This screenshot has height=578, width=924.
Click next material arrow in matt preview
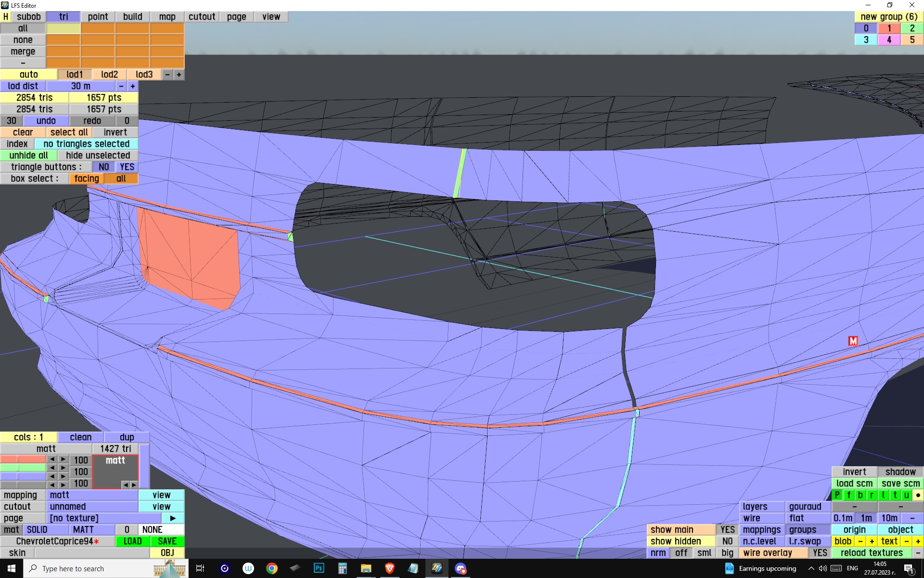[134, 485]
